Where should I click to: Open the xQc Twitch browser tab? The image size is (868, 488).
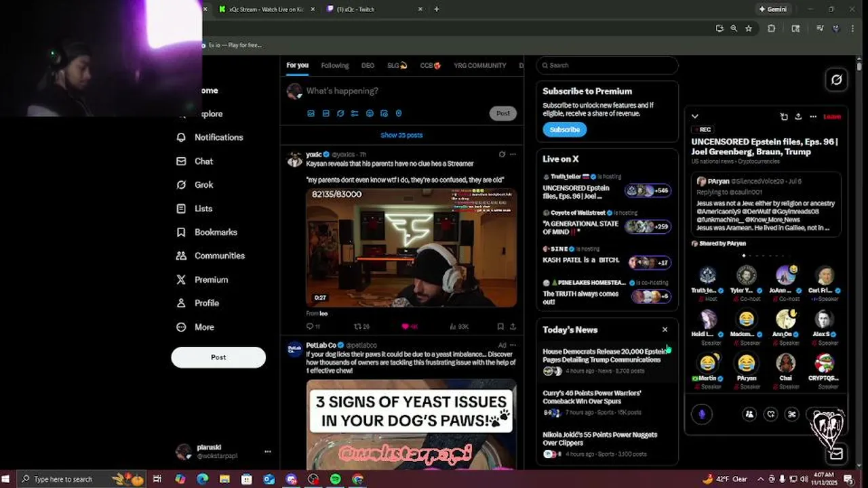374,9
